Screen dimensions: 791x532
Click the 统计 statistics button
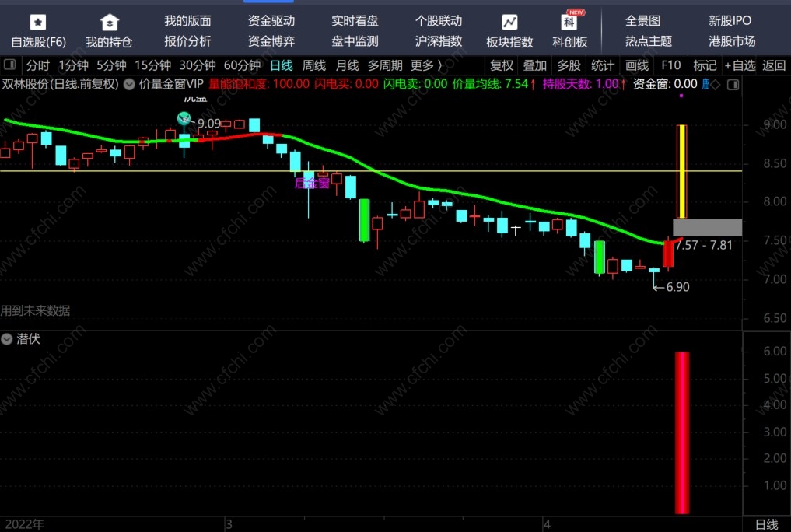[603, 65]
